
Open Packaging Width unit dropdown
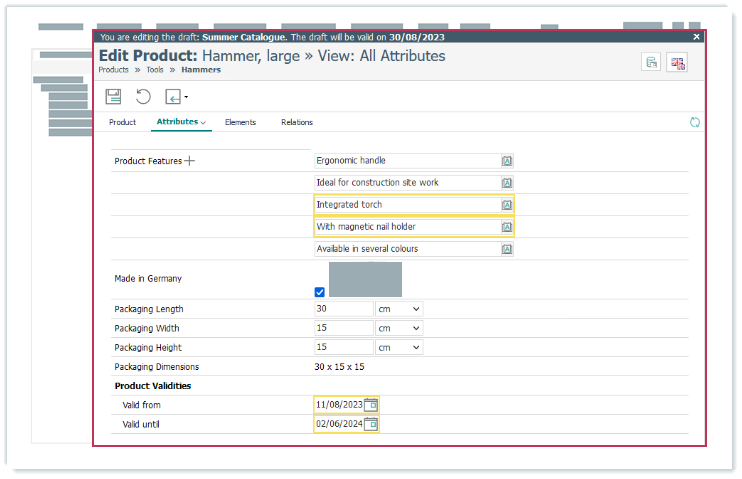399,328
